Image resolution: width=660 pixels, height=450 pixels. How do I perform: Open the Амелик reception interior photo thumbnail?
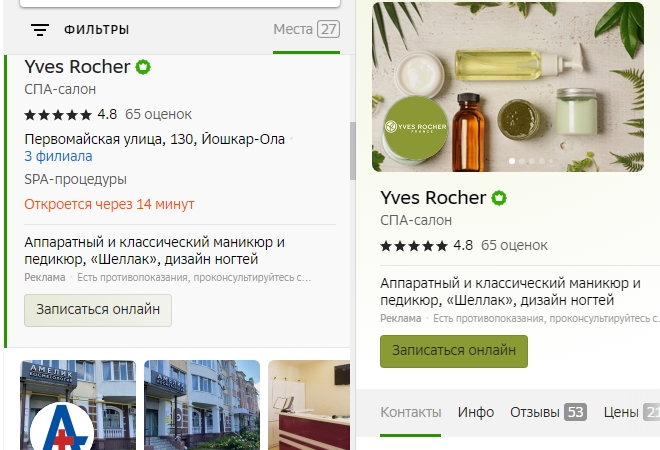point(309,405)
